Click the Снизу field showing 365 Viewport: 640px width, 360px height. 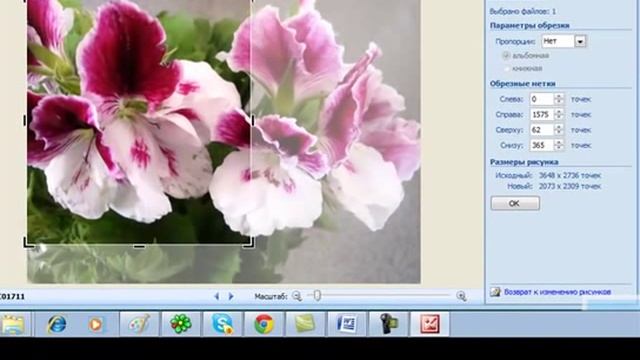coord(542,145)
